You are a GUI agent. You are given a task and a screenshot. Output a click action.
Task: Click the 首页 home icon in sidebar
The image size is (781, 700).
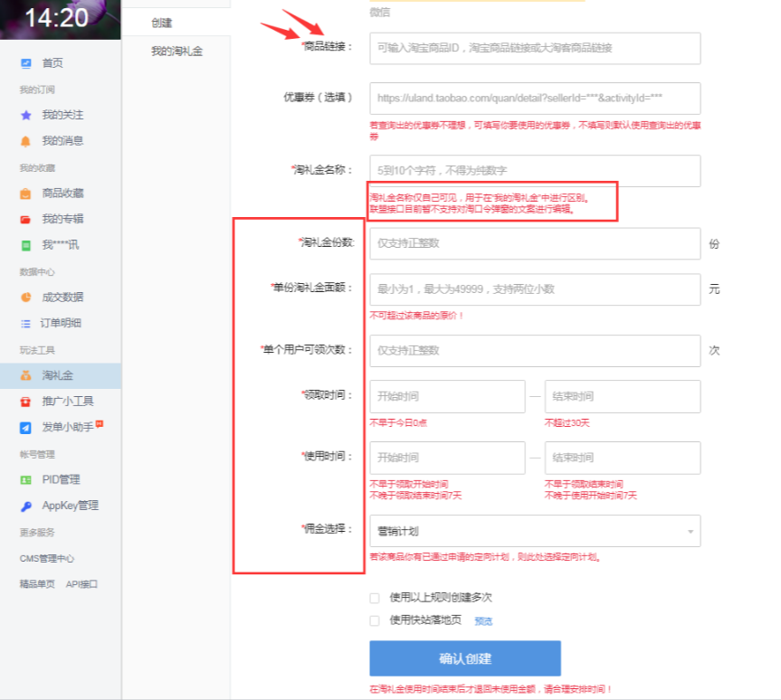[25, 63]
